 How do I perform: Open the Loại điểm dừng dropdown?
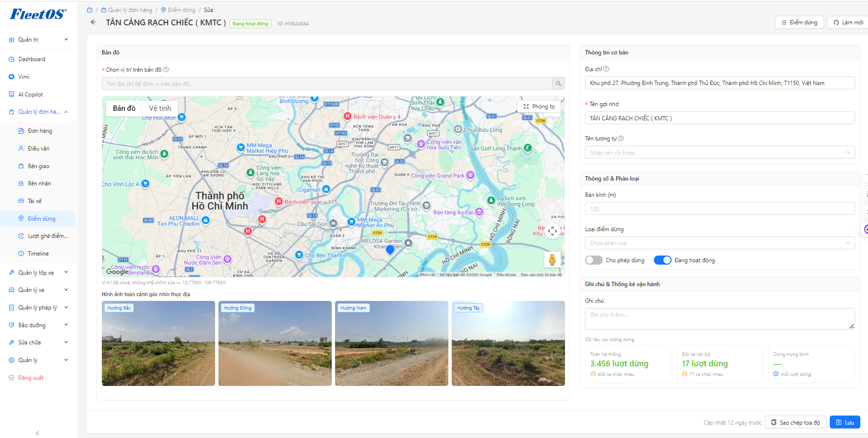[720, 243]
